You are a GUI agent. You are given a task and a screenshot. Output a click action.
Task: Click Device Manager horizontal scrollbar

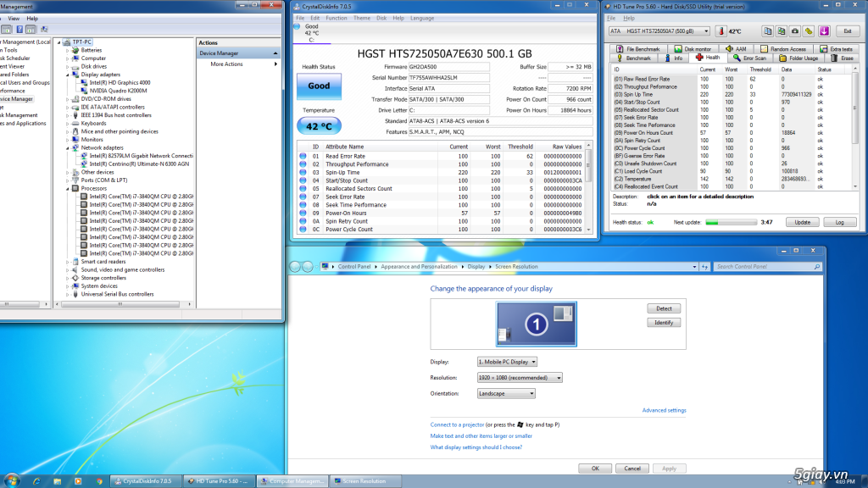124,304
